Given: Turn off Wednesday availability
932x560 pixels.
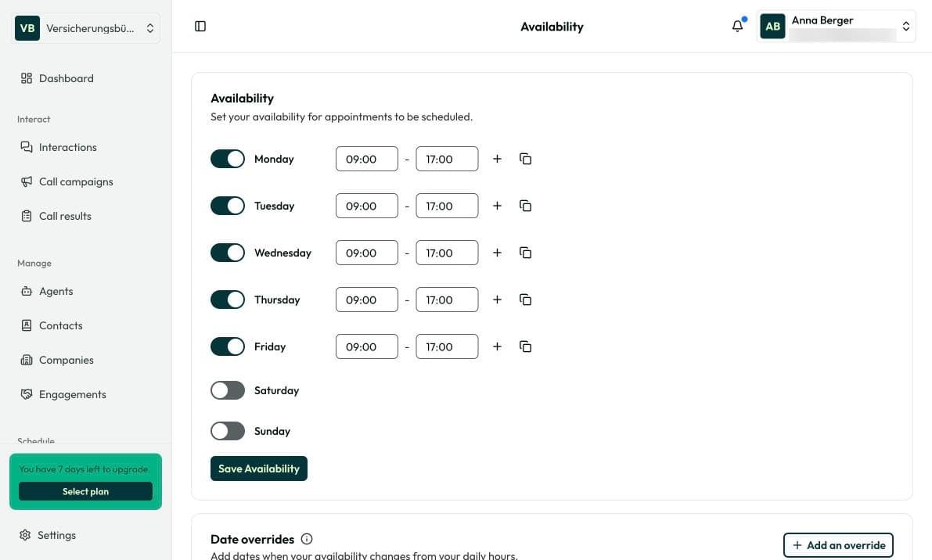Looking at the screenshot, I should 228,253.
